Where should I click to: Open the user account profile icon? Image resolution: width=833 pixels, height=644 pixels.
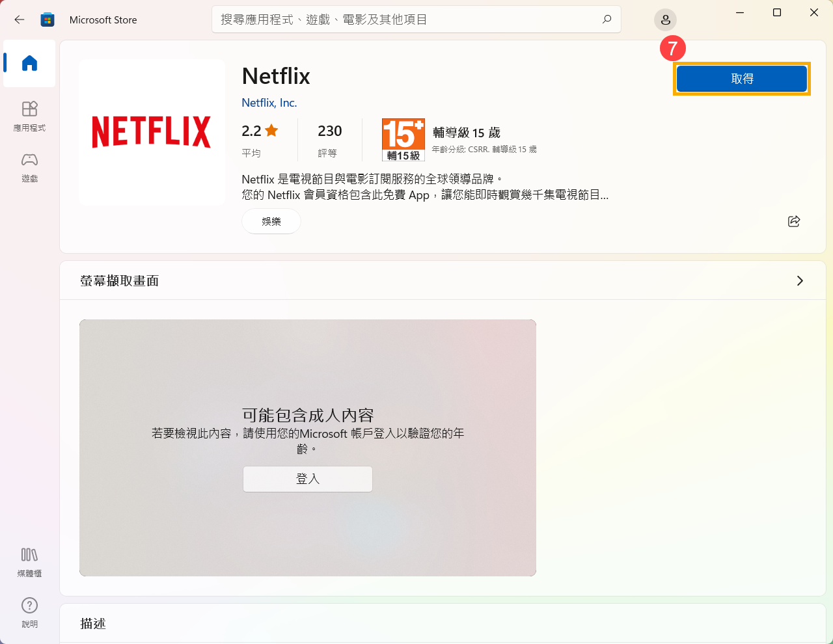(665, 20)
